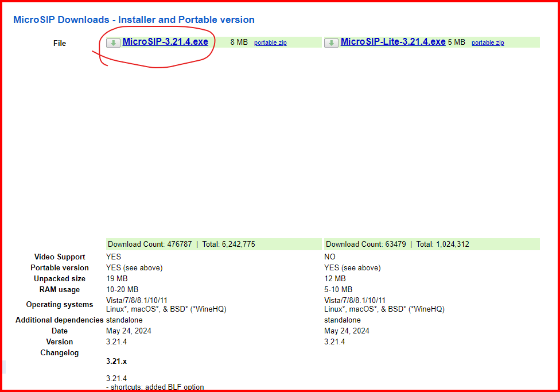
Task: Click the 'Version' row label
Action: (60, 341)
